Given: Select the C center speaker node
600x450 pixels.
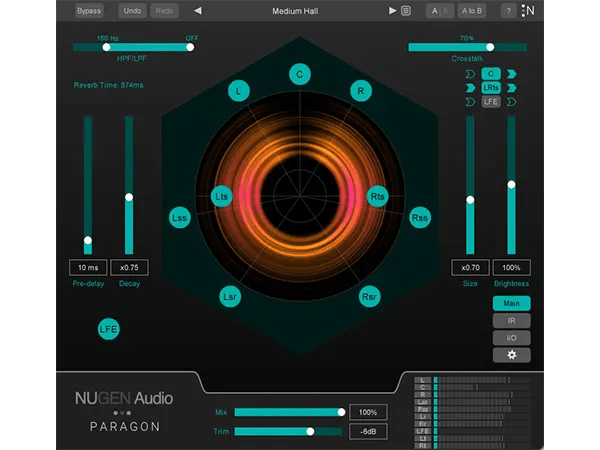Looking at the screenshot, I should coord(300,74).
